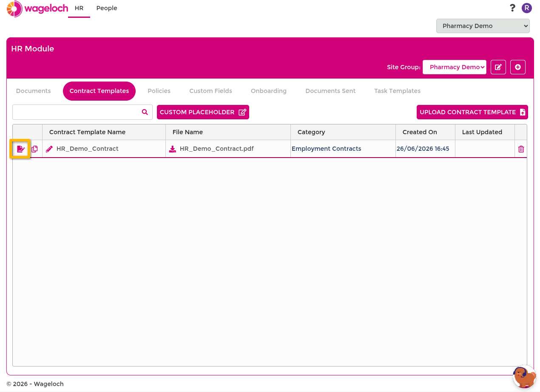This screenshot has width=540, height=392.
Task: Click the pencil icon to rename HR_Demo_Contract
Action: [49, 149]
